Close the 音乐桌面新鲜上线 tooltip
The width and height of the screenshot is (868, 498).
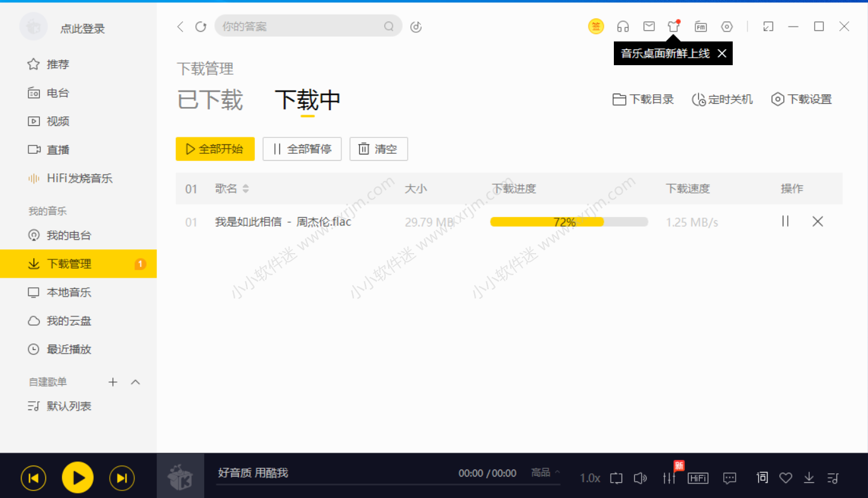pyautogui.click(x=721, y=54)
